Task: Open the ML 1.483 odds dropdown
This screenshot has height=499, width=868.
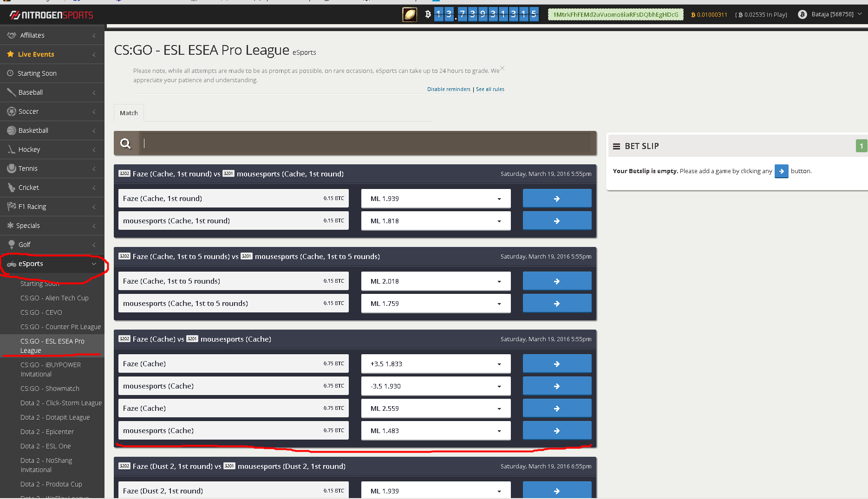Action: (436, 431)
